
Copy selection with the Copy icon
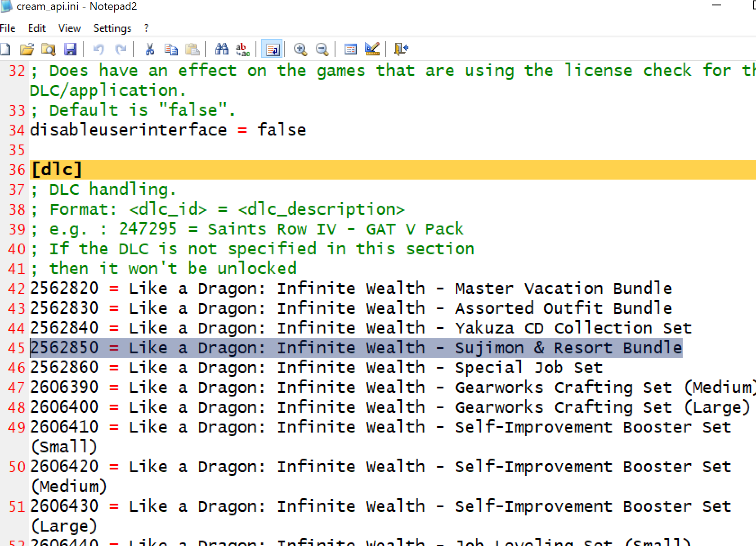click(x=171, y=49)
